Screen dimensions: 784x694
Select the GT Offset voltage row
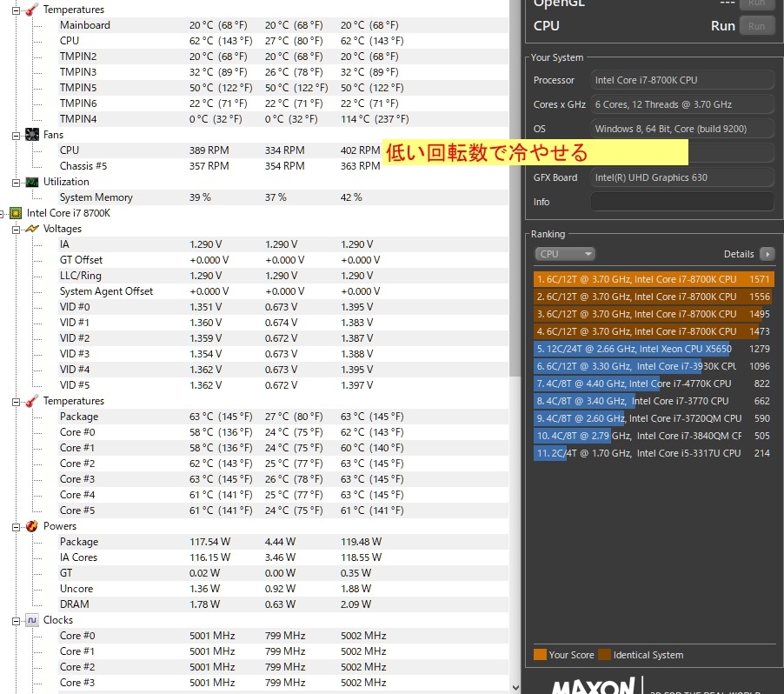[283, 260]
